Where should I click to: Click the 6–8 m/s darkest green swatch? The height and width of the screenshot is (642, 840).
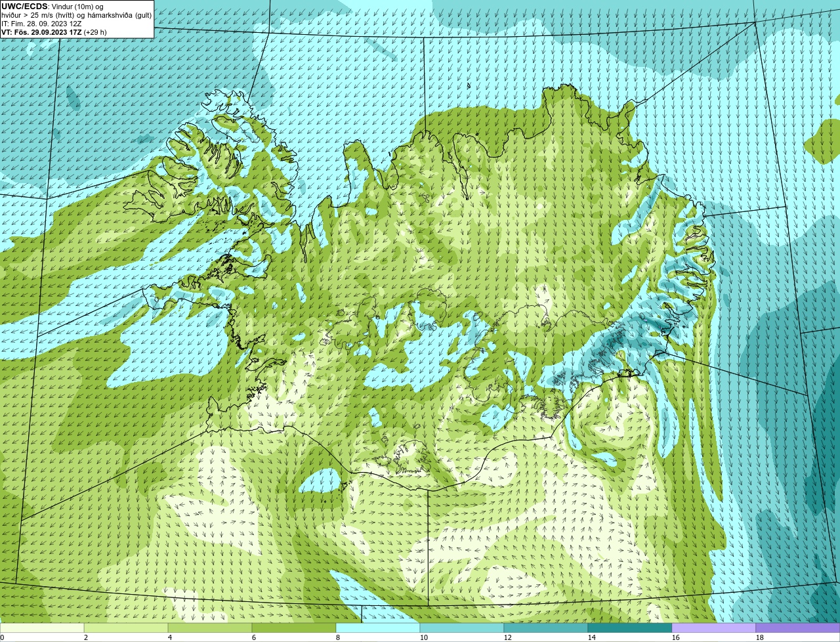pyautogui.click(x=294, y=628)
